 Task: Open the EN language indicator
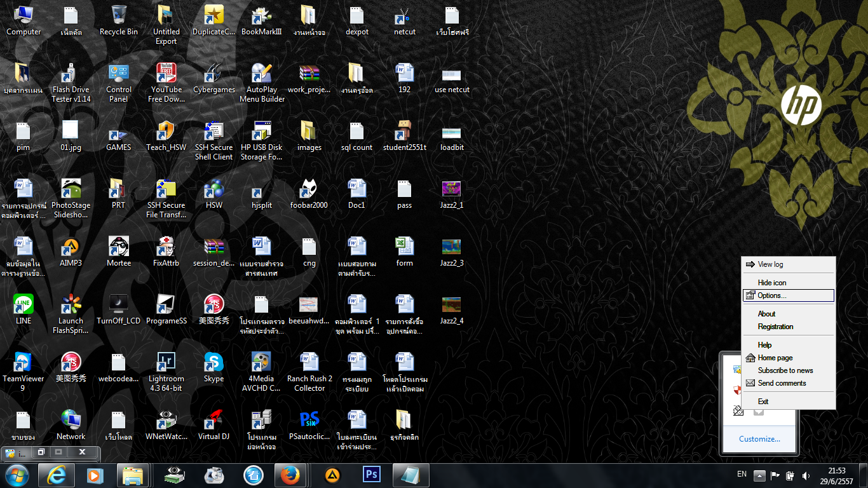tap(742, 474)
